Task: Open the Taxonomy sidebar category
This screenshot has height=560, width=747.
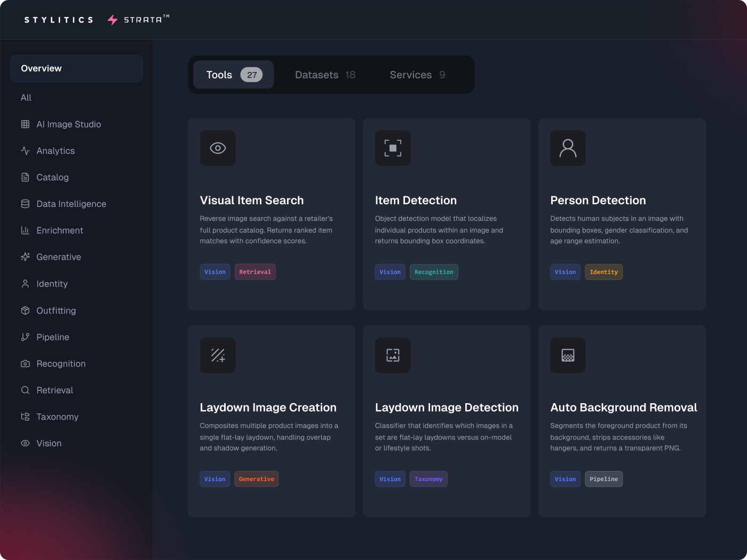Action: click(x=57, y=417)
